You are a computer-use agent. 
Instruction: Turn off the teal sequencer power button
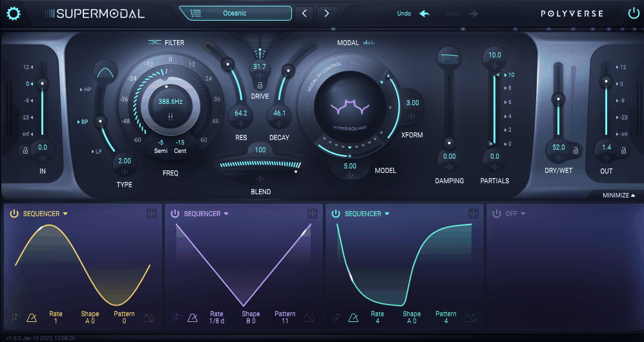(x=336, y=214)
